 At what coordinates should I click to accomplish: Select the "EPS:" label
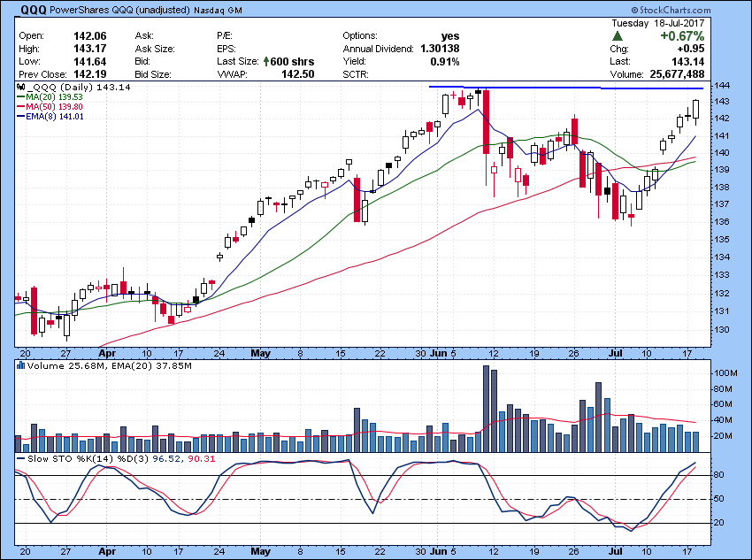click(x=226, y=49)
